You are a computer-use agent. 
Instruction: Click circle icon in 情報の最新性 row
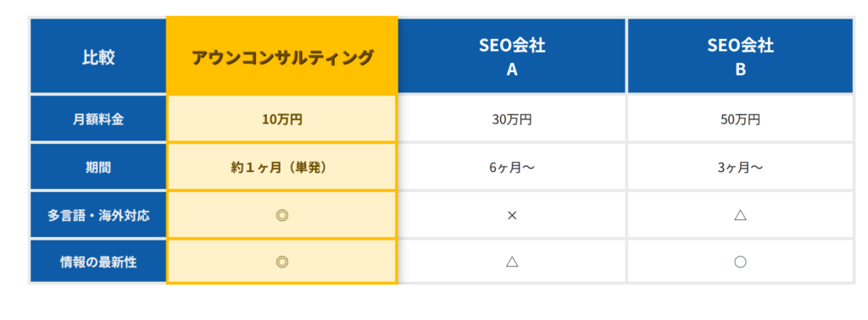(x=740, y=262)
